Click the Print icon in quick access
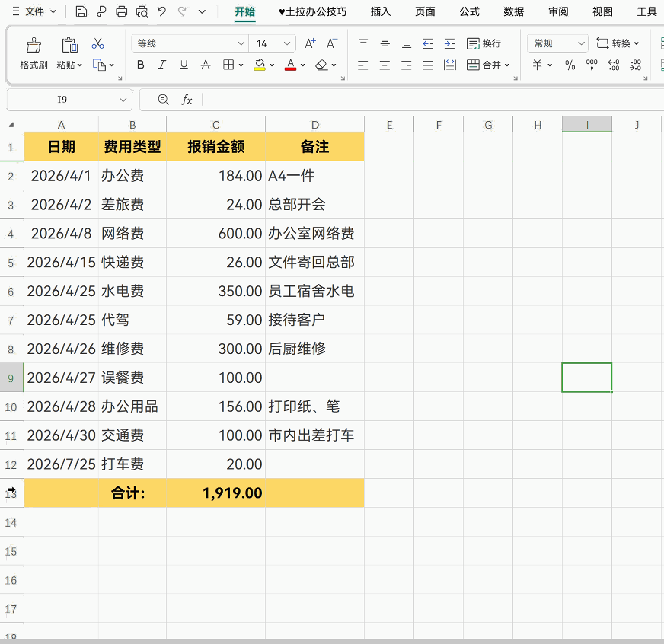The height and width of the screenshot is (644, 664). click(122, 12)
